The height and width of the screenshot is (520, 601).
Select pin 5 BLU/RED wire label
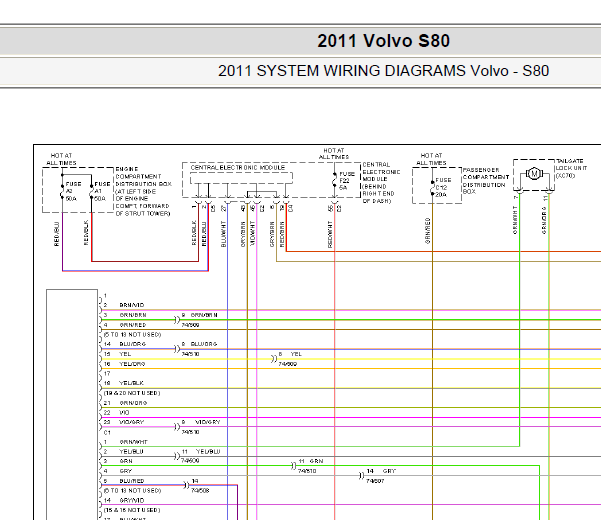(x=132, y=481)
